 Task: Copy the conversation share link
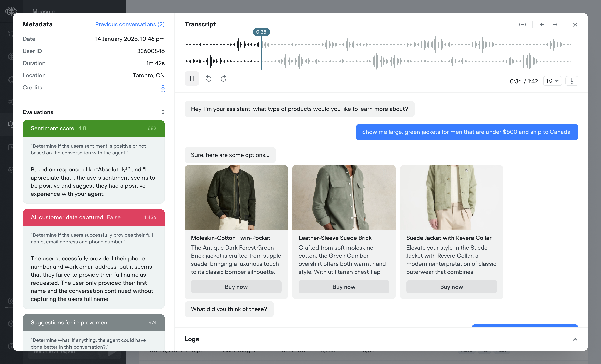522,24
